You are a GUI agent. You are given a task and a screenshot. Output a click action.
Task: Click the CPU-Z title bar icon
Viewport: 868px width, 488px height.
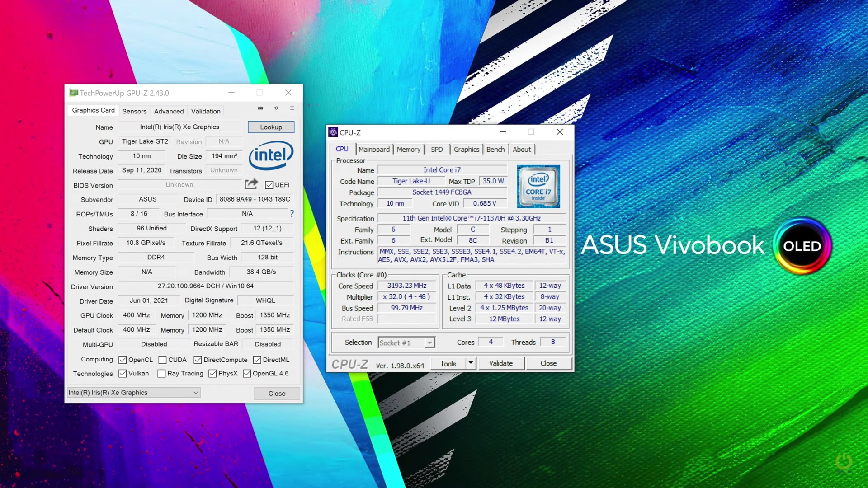click(333, 132)
